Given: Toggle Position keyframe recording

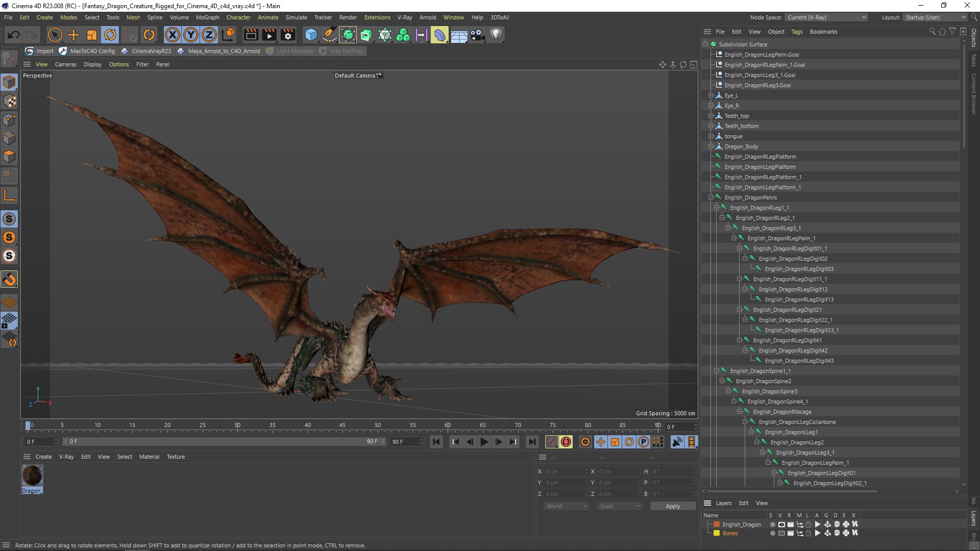Looking at the screenshot, I should [601, 442].
